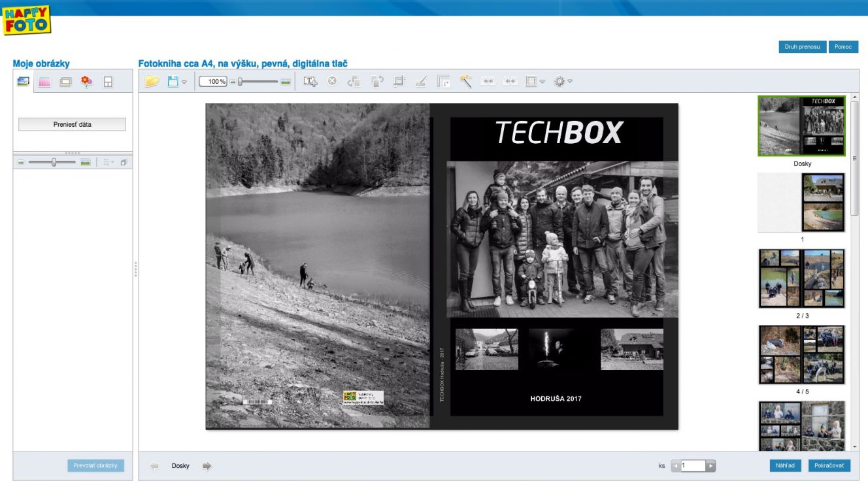Open the gear settings icon
Screen dimensions: 868x485
point(559,82)
